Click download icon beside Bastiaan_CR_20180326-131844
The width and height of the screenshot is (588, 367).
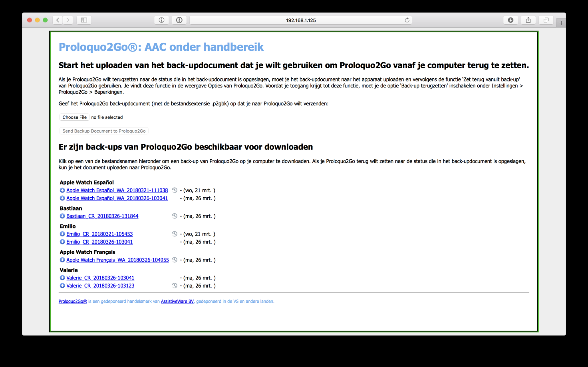[62, 216]
